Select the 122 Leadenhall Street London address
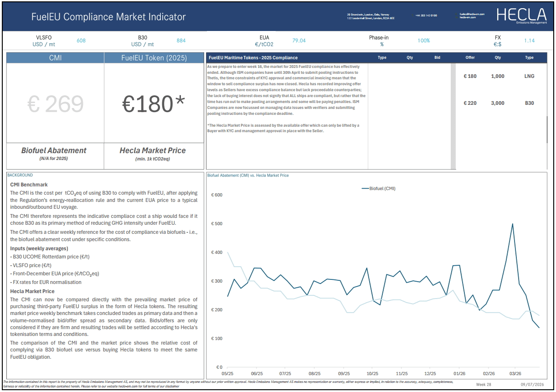Screen dimensions: 556x392 371,18
